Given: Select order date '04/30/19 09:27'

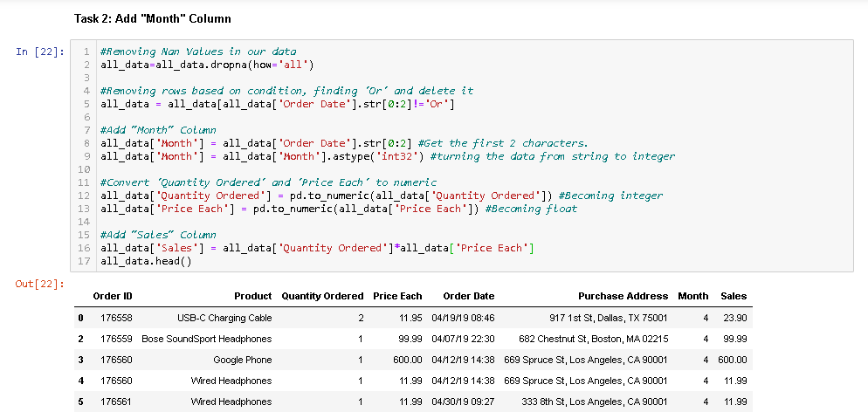Looking at the screenshot, I should pyautogui.click(x=463, y=402).
